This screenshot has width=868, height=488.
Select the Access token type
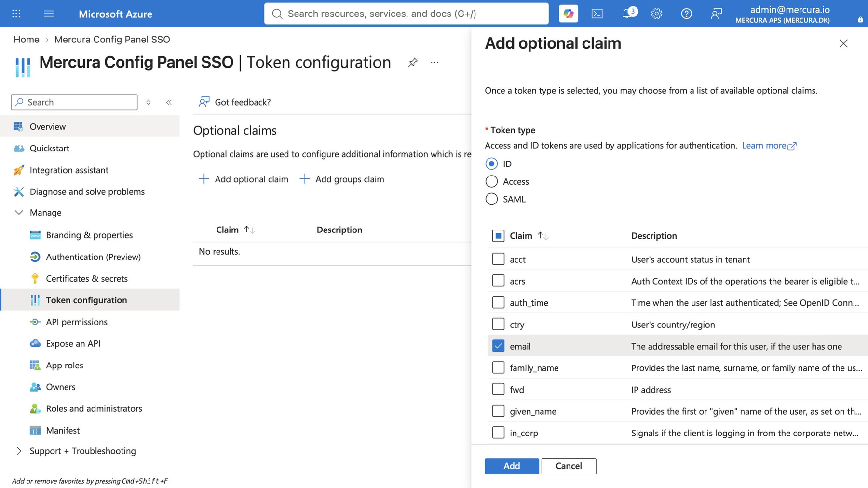(x=491, y=181)
